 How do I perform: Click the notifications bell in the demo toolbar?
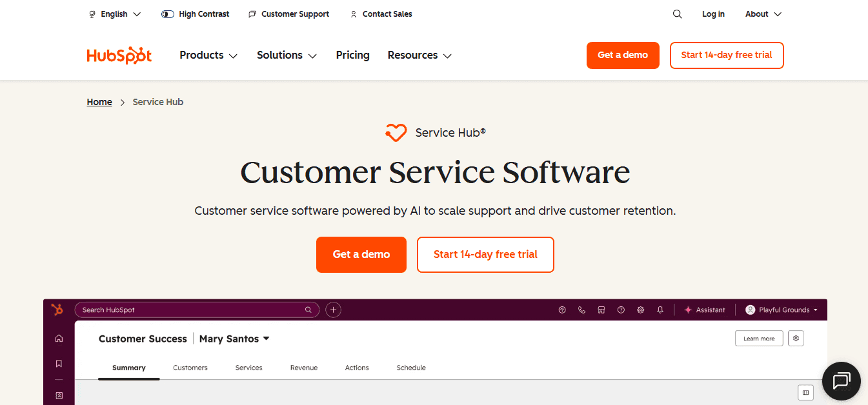point(660,310)
